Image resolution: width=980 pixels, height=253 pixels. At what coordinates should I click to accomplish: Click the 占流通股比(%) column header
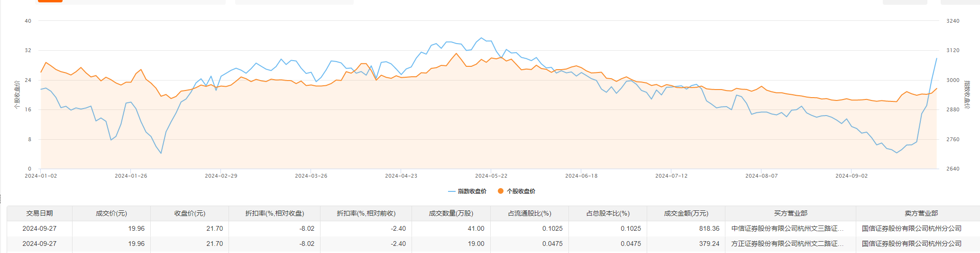pos(530,213)
